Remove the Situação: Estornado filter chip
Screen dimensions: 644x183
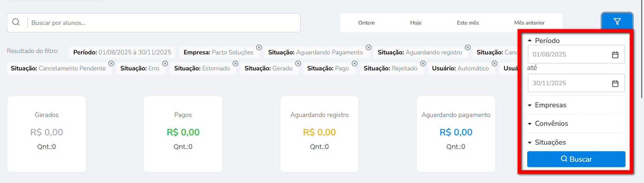point(235,64)
